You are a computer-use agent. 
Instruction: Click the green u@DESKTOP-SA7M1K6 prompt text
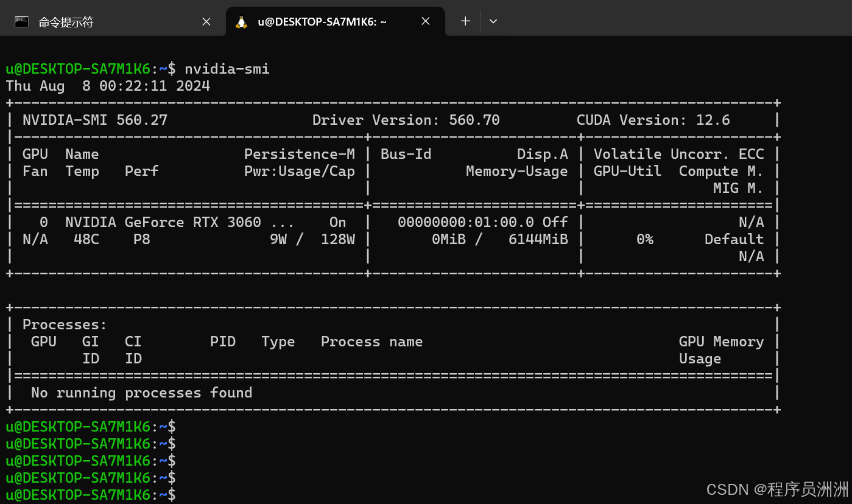coord(78,68)
